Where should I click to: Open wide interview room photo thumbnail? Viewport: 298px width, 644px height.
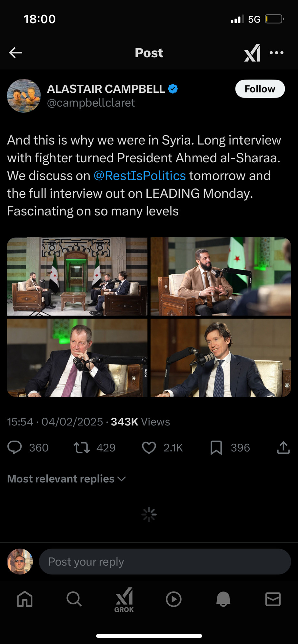pos(77,277)
